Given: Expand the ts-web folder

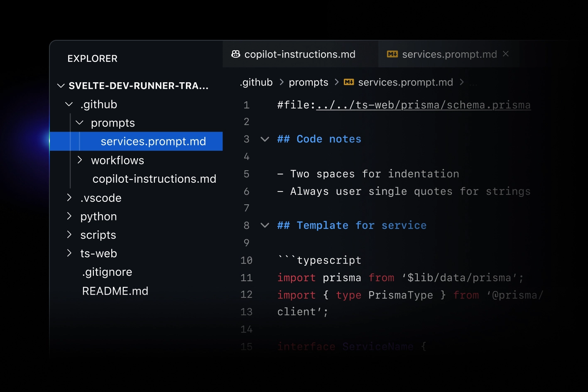Looking at the screenshot, I should [69, 253].
